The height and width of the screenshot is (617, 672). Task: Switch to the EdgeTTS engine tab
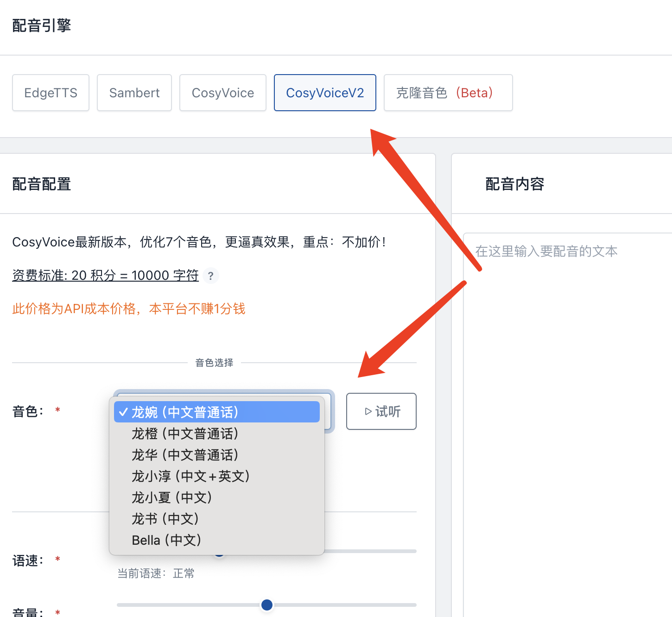point(51,93)
